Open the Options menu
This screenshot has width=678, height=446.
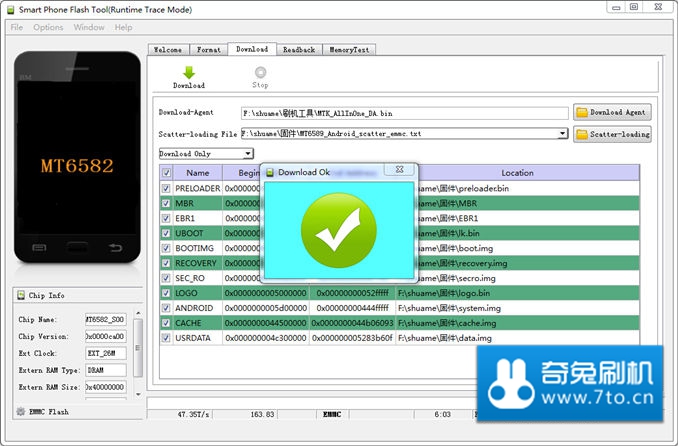tap(48, 27)
